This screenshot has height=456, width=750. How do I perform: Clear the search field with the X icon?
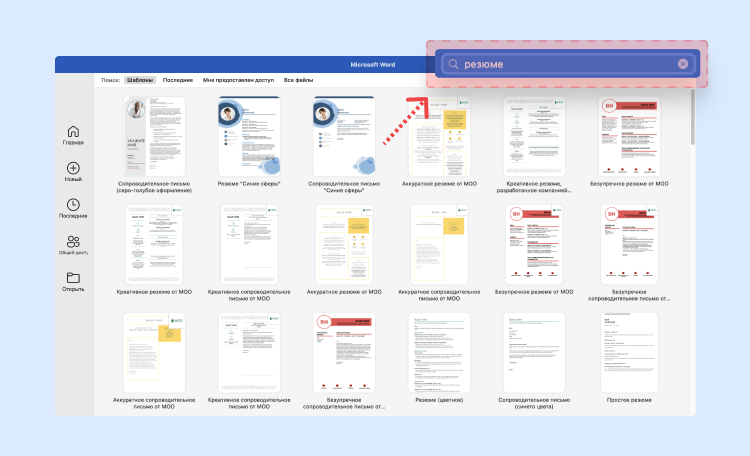[x=683, y=64]
